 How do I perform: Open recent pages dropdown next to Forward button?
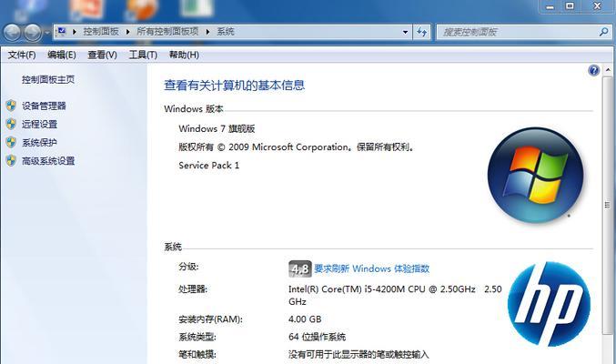pyautogui.click(x=47, y=33)
